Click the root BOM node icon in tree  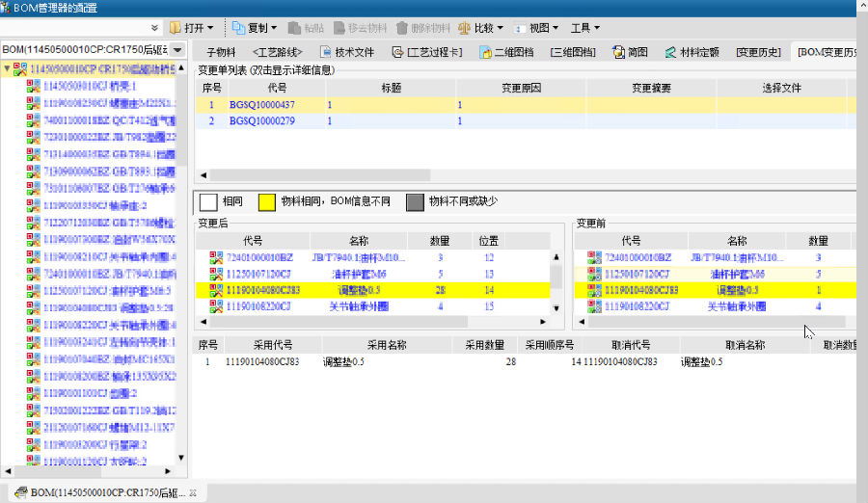(20, 69)
